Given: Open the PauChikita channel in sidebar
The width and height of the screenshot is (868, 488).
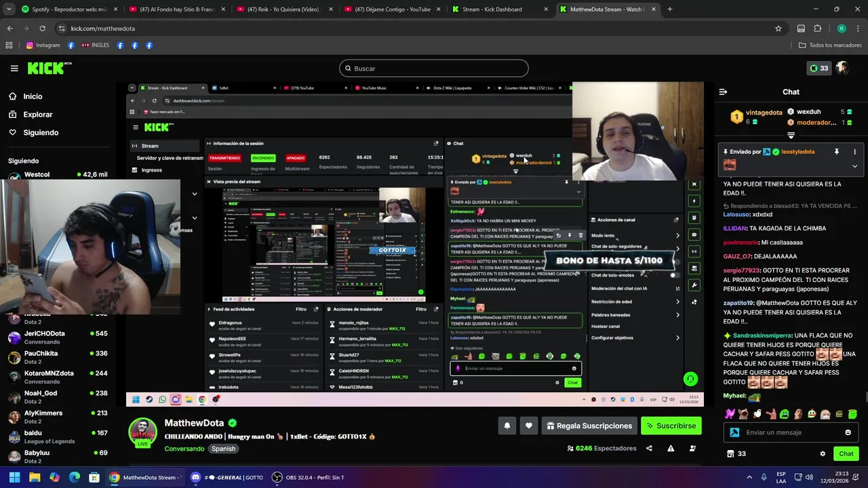Looking at the screenshot, I should click(57, 357).
